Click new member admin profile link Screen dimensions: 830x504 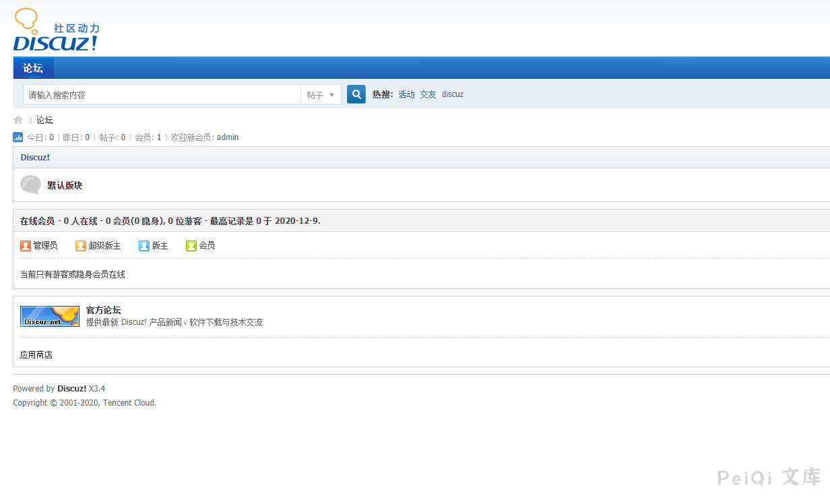(x=228, y=137)
